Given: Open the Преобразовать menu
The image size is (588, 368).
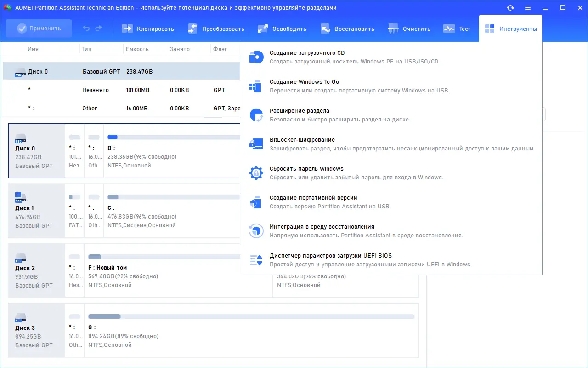Looking at the screenshot, I should (x=216, y=29).
